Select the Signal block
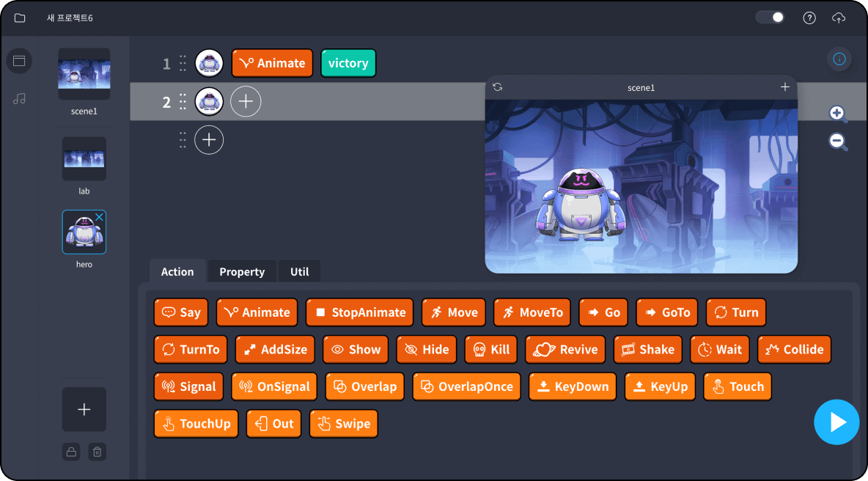868x481 pixels. coord(188,387)
